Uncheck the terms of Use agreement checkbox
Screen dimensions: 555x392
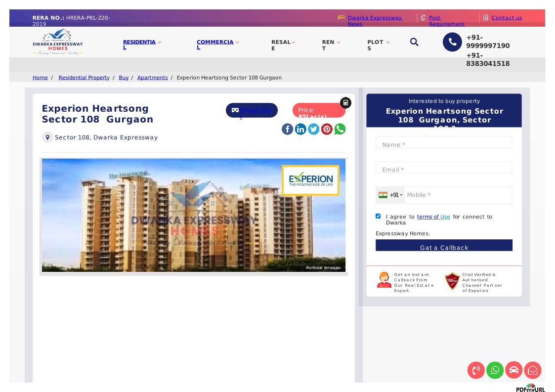378,216
